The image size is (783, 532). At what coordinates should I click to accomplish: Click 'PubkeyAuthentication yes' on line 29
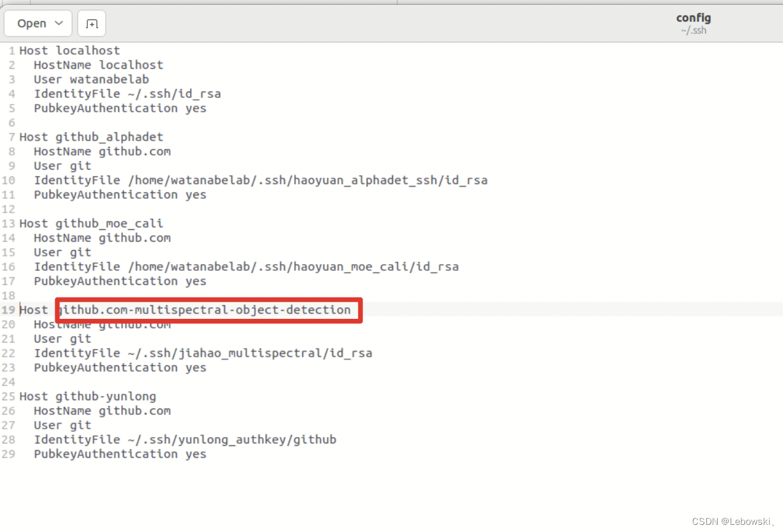120,454
